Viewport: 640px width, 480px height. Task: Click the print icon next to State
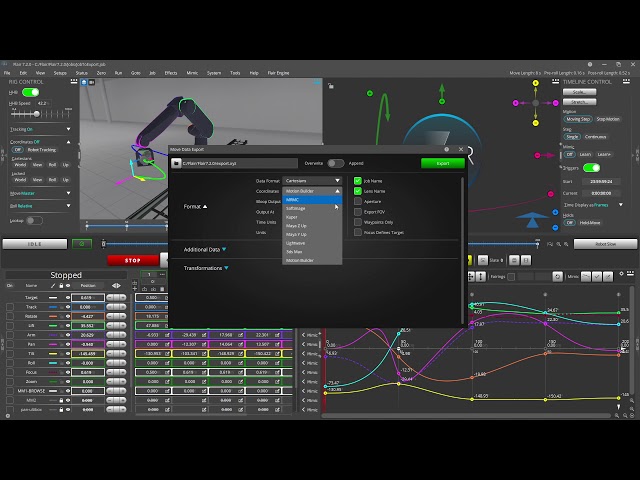point(514,260)
